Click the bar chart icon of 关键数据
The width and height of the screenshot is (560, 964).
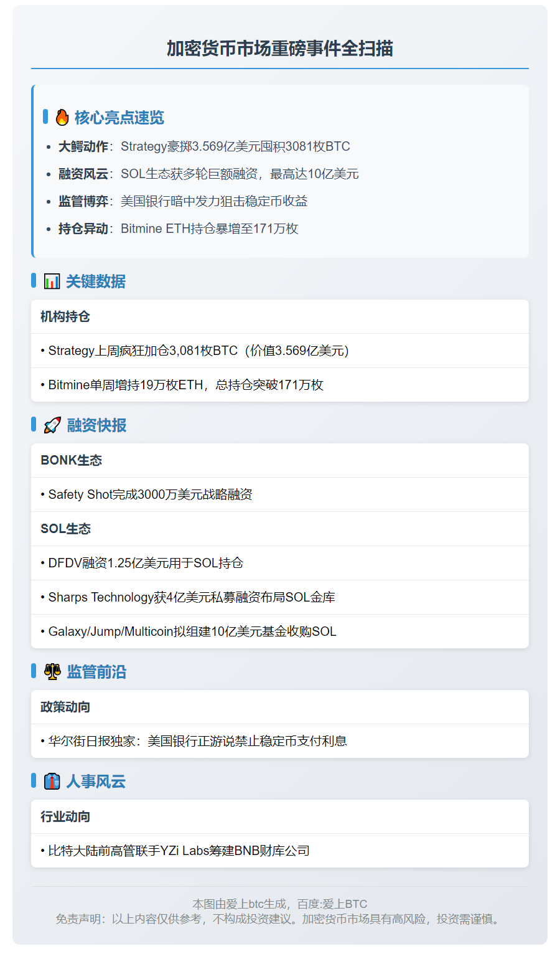51,281
